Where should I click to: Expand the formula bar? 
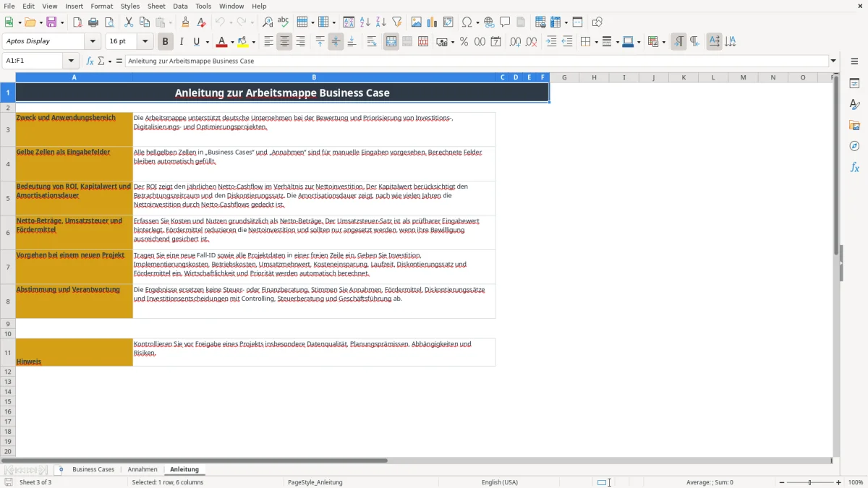[833, 61]
